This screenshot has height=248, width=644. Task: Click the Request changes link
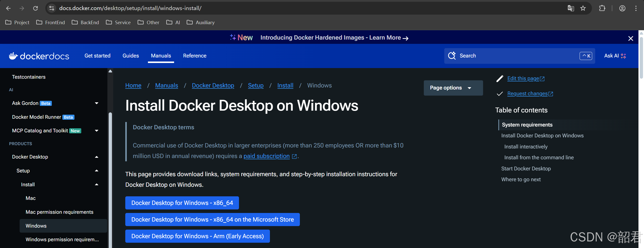coord(528,94)
